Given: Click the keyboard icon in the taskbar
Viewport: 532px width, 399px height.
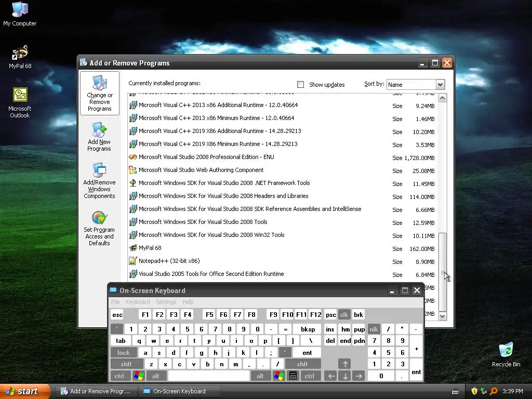Looking at the screenshot, I should 455,391.
